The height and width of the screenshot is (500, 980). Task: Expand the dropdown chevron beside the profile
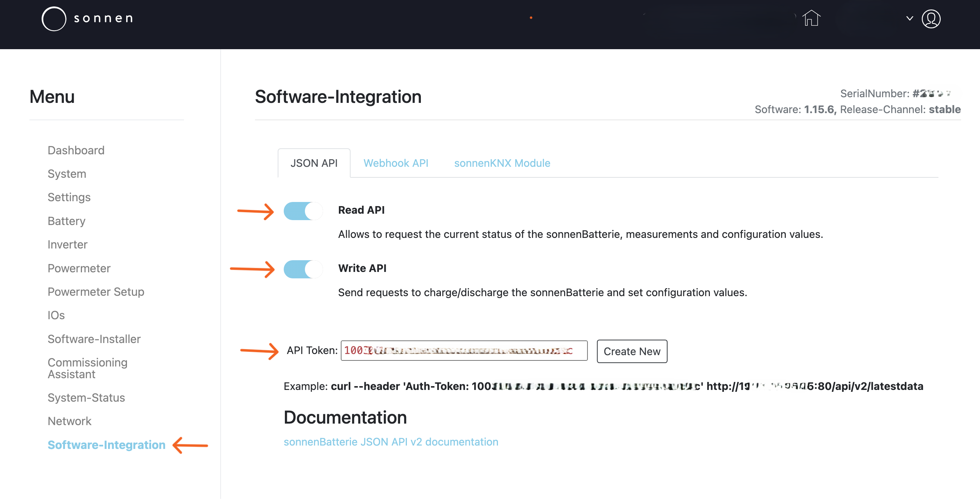pos(909,18)
